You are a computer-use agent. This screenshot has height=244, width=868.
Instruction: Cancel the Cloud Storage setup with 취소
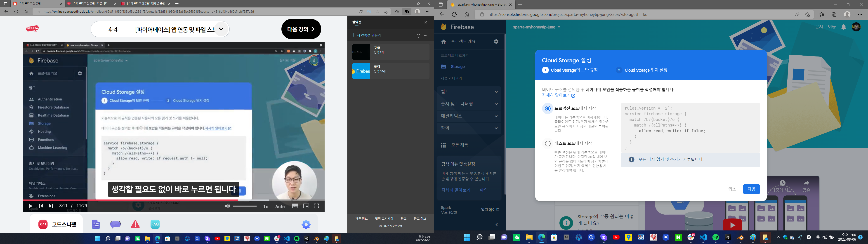(x=732, y=189)
